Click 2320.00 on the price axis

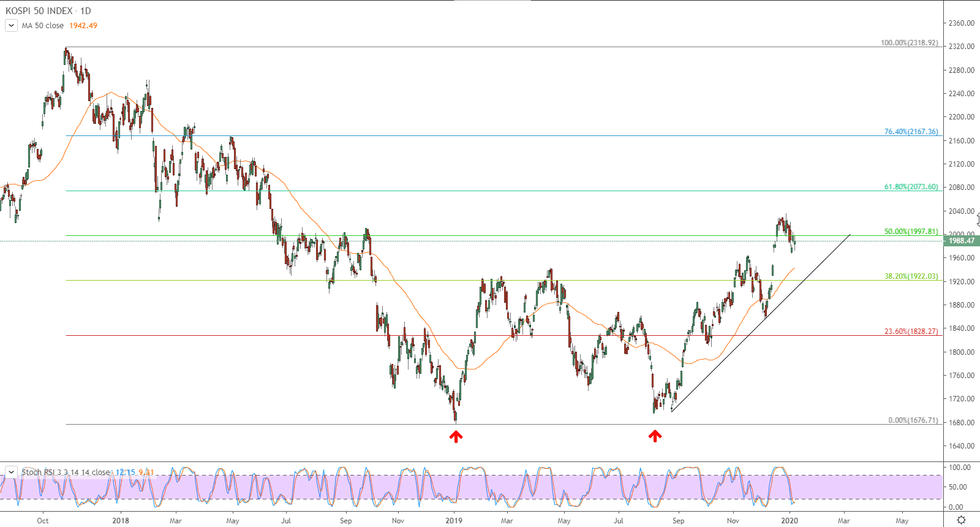(962, 47)
